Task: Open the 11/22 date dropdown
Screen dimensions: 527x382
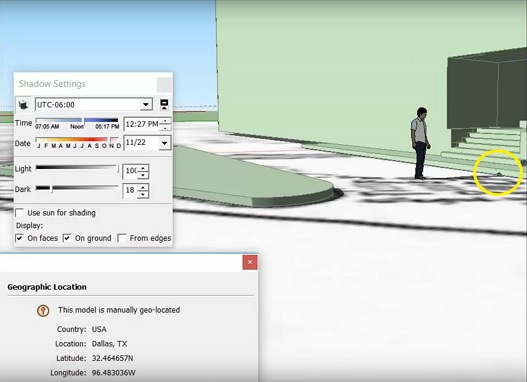Action: point(164,143)
